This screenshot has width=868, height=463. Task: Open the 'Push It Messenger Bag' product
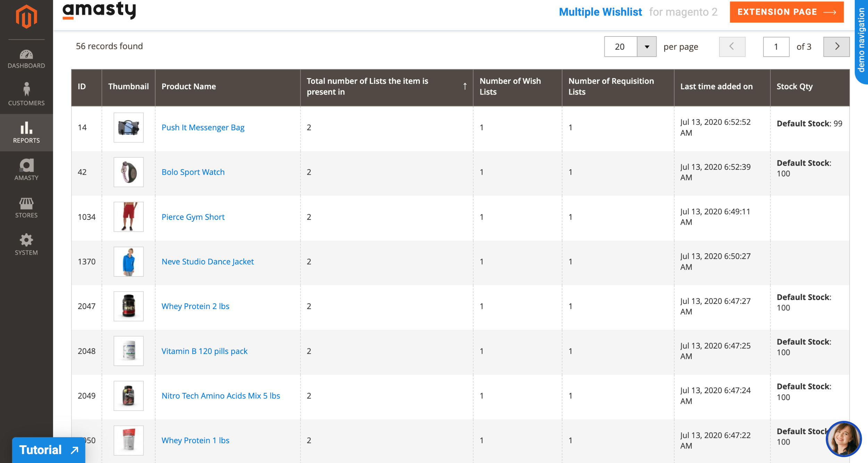pos(203,127)
